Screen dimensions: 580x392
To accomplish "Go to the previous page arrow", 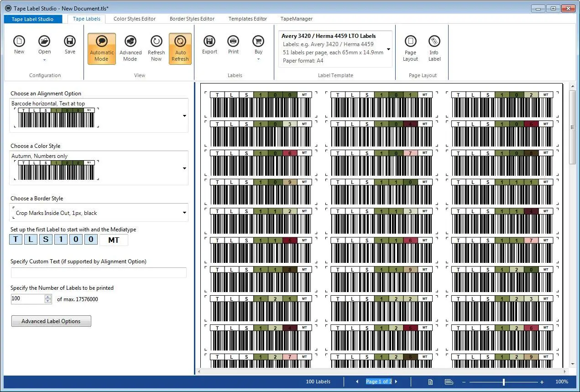I will pos(357,382).
